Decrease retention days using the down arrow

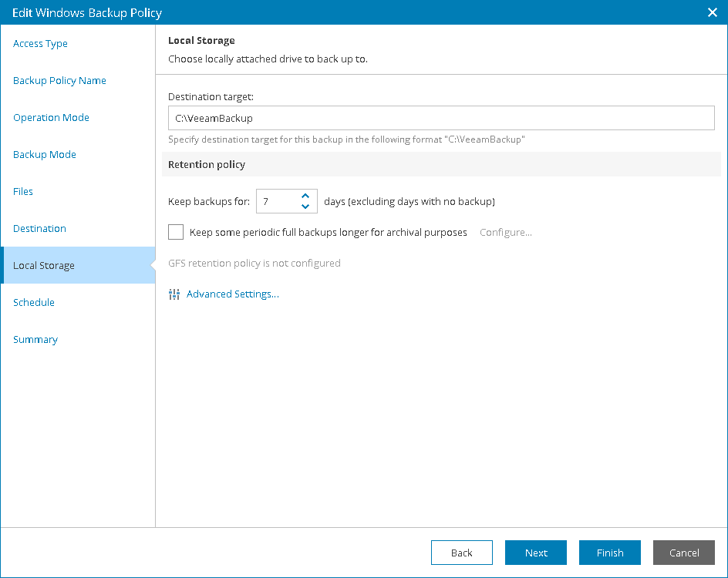307,205
